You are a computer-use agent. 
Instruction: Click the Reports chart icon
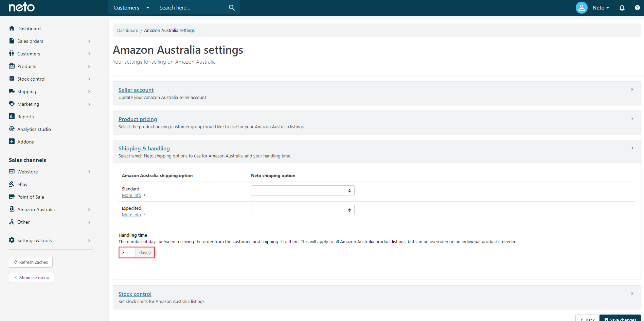pyautogui.click(x=12, y=116)
